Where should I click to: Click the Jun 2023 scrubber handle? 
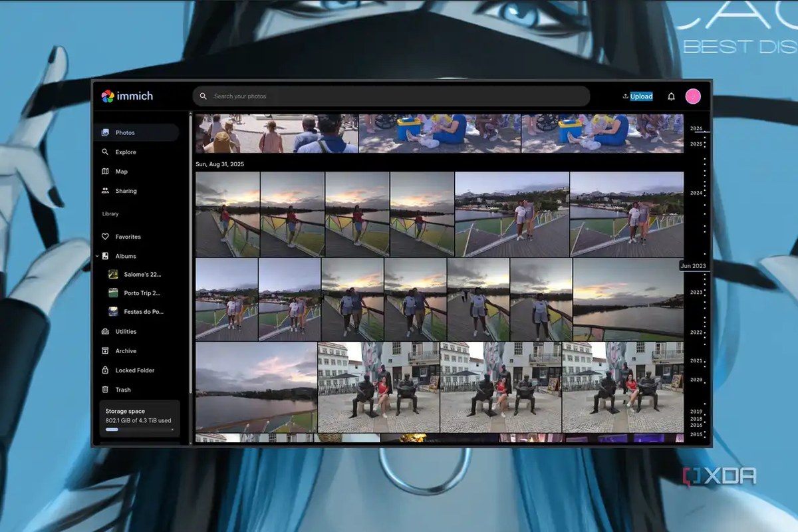(x=694, y=266)
